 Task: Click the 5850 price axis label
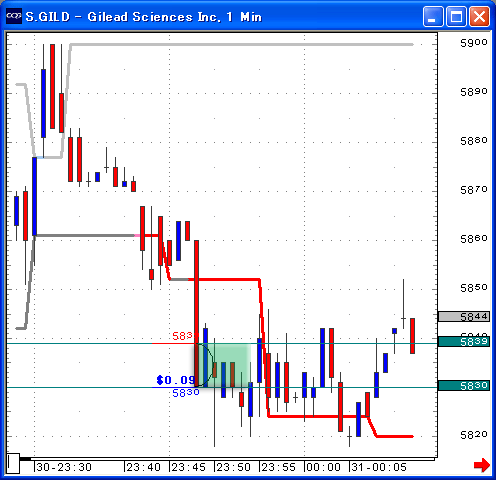click(x=474, y=288)
